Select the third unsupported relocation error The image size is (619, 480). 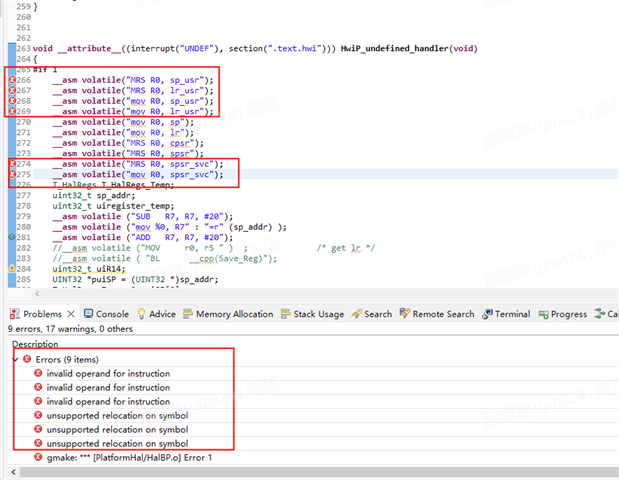[313, 444]
